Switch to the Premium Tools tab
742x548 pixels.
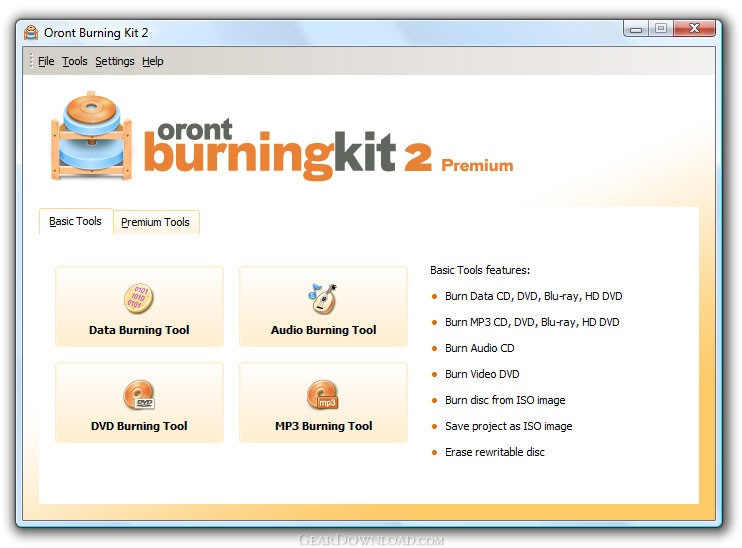point(156,222)
